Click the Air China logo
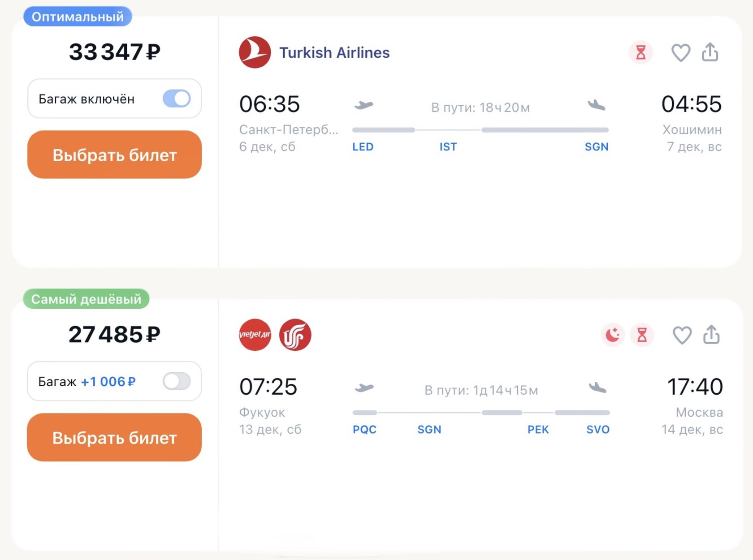Image resolution: width=753 pixels, height=560 pixels. point(295,335)
